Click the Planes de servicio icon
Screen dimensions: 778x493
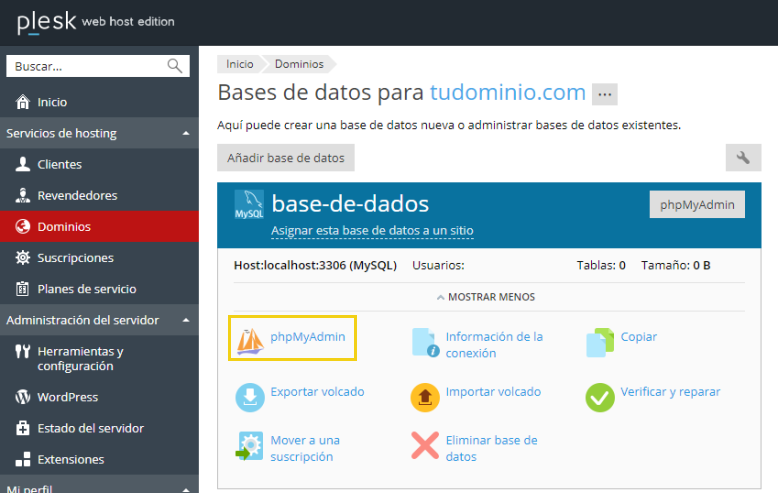pyautogui.click(x=22, y=289)
